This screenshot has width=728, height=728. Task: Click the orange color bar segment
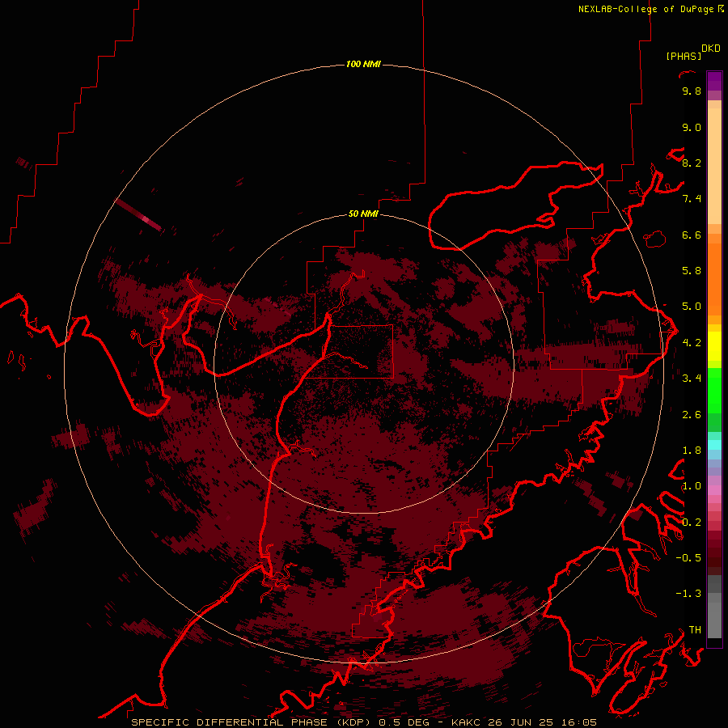[x=714, y=278]
